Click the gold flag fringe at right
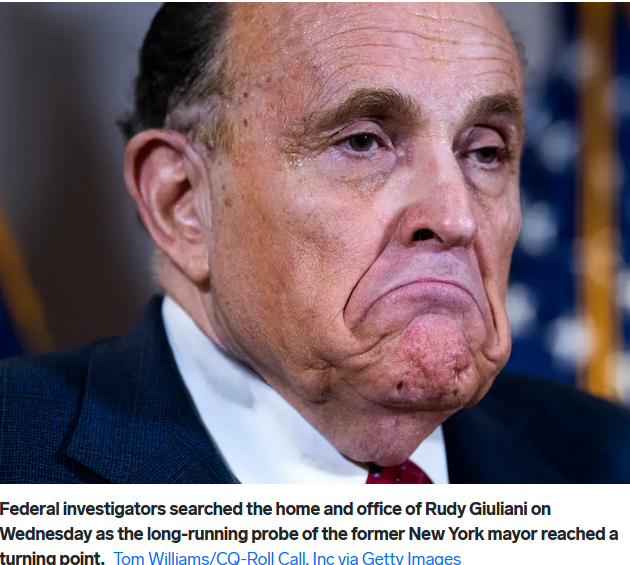Screen dimensions: 630x565 click(x=597, y=201)
